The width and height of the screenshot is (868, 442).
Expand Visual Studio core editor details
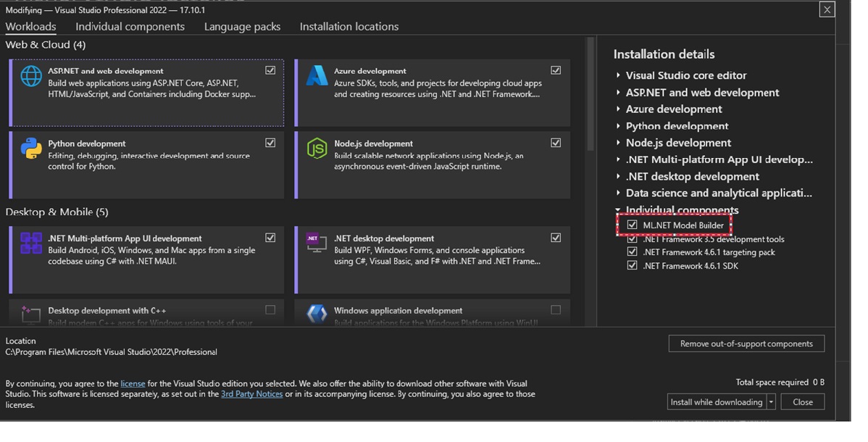[x=618, y=75]
